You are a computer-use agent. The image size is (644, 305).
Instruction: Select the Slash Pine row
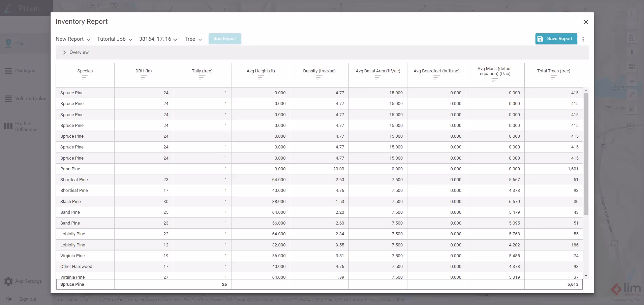tap(319, 202)
